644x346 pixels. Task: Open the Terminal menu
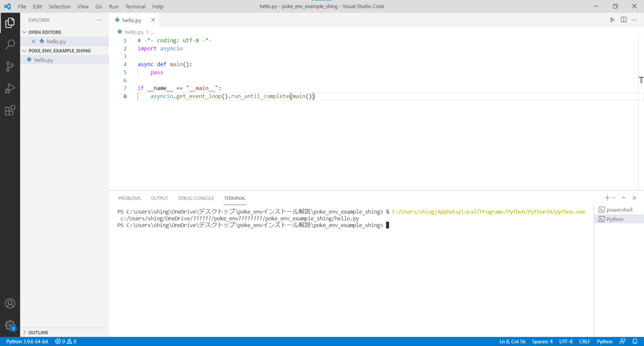[135, 6]
